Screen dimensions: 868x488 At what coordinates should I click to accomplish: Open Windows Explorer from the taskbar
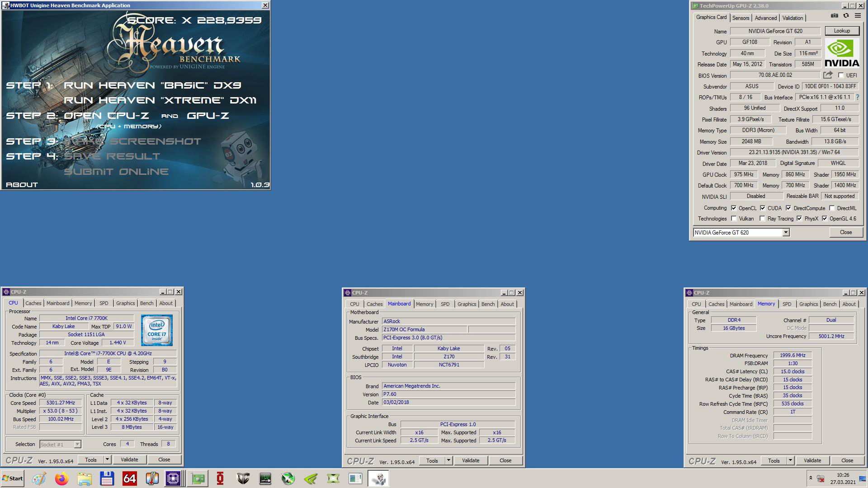point(84,479)
